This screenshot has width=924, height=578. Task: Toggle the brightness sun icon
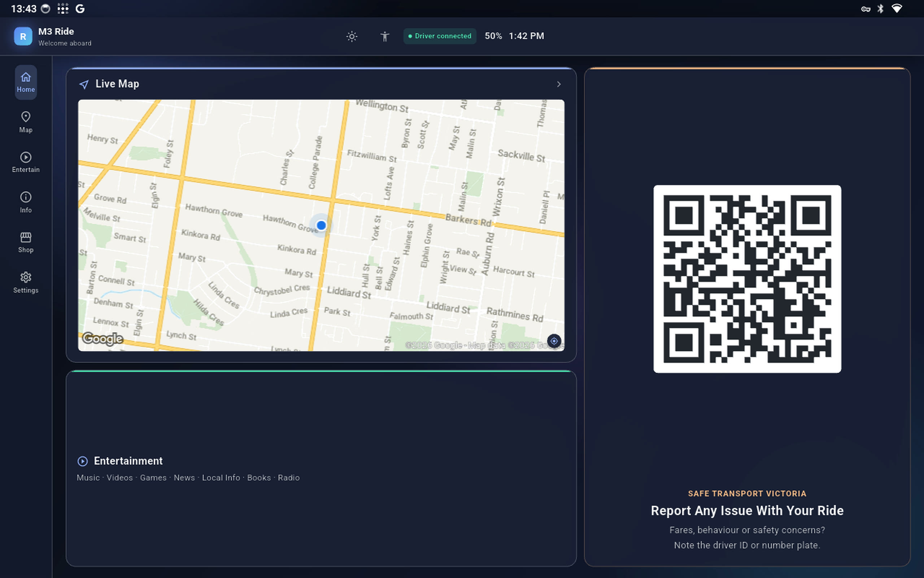pyautogui.click(x=352, y=36)
